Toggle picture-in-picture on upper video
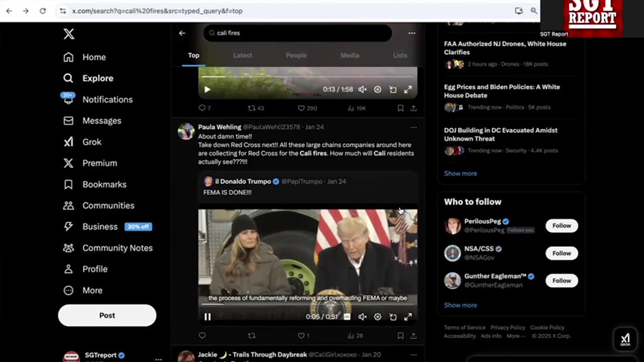The width and height of the screenshot is (644, 362). click(x=393, y=89)
